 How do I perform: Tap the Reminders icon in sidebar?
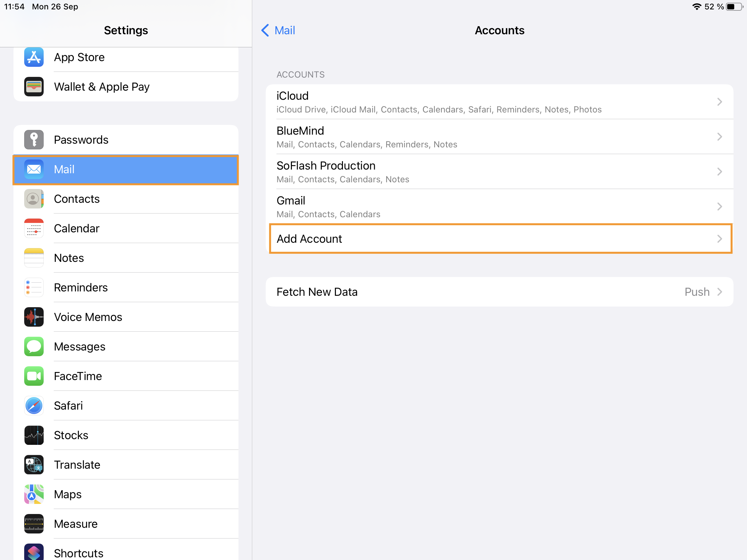(34, 287)
